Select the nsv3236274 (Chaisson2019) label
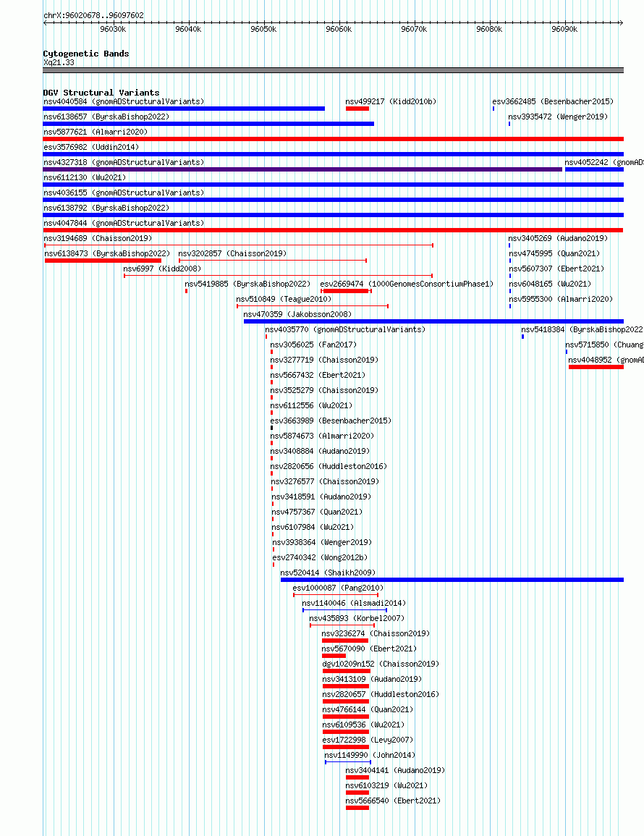This screenshot has height=836, width=644. click(376, 633)
